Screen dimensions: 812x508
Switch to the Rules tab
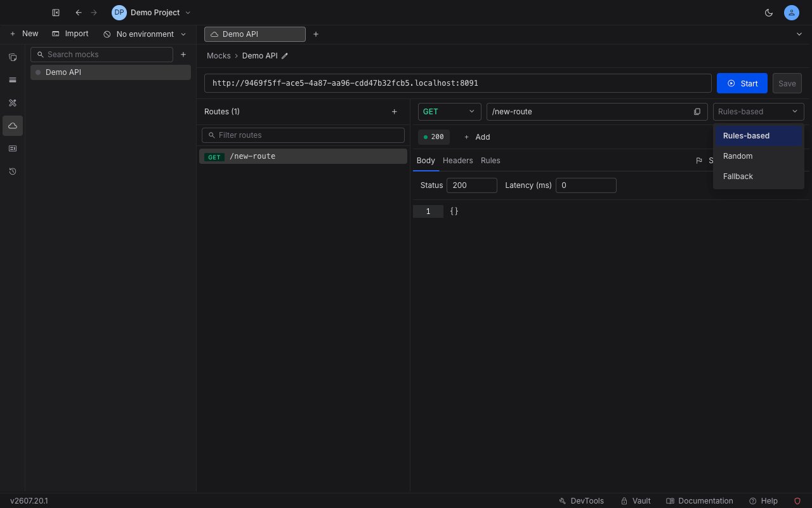tap(490, 161)
